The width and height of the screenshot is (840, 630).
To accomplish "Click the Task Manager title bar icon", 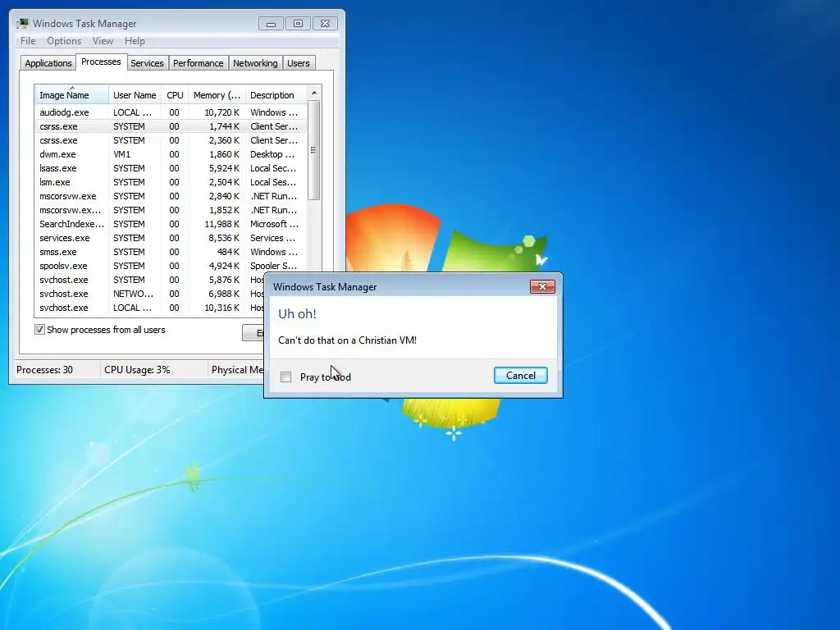I will coord(22,24).
